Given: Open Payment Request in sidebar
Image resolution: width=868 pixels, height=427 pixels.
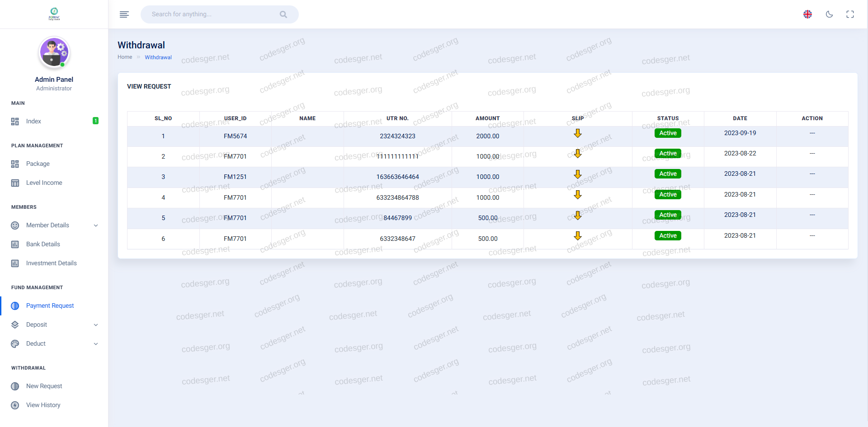Looking at the screenshot, I should point(50,306).
